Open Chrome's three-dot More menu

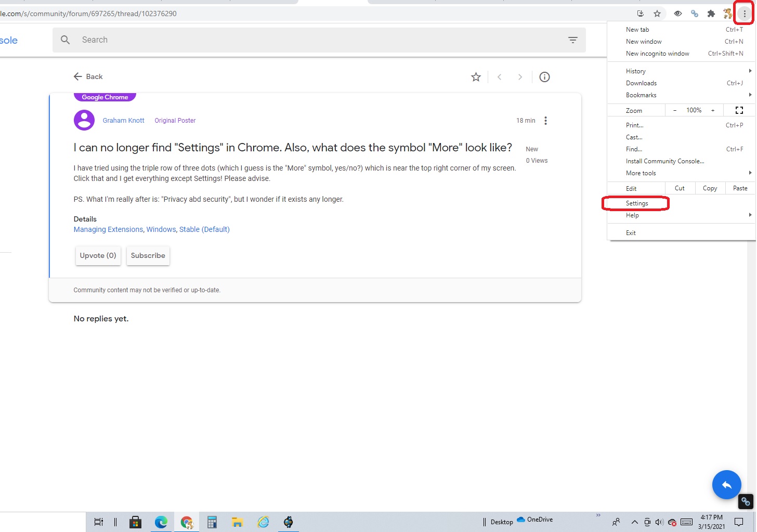pyautogui.click(x=745, y=14)
